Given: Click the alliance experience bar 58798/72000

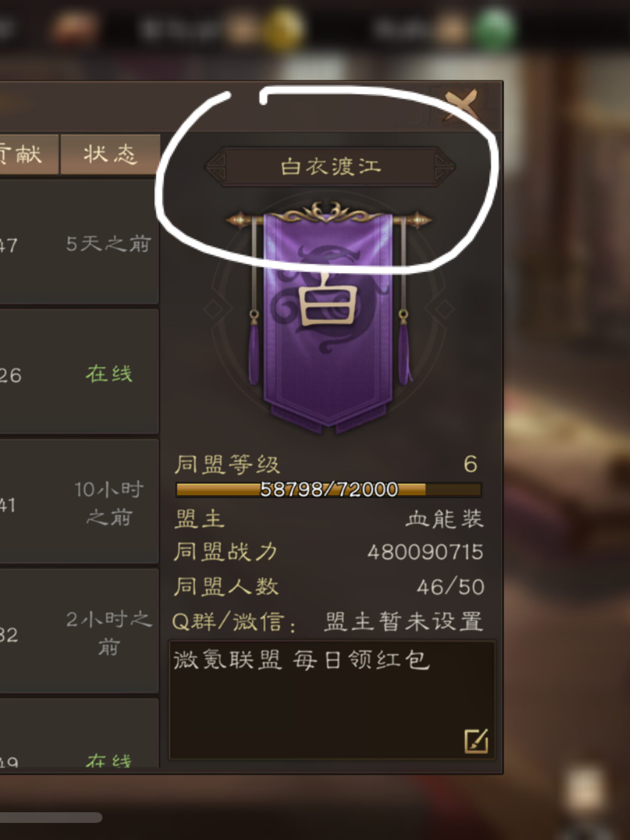Looking at the screenshot, I should point(329,489).
